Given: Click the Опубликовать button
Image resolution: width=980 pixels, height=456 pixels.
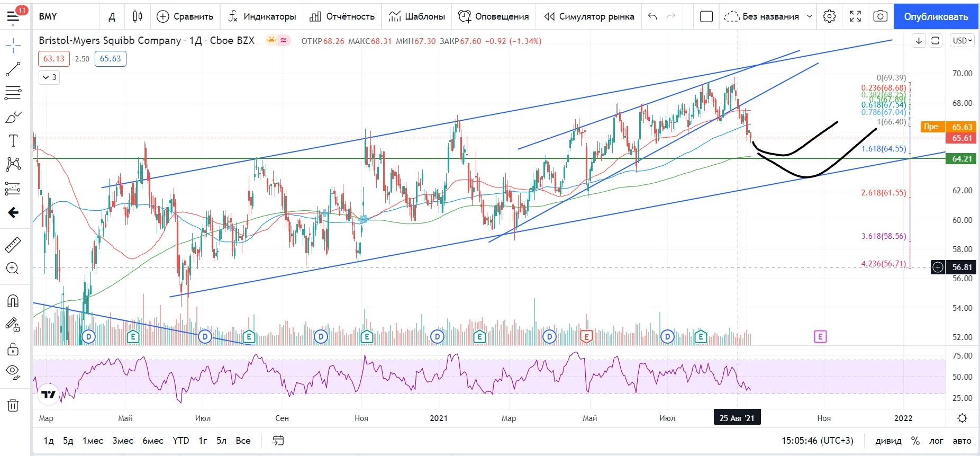Looking at the screenshot, I should pos(936,16).
